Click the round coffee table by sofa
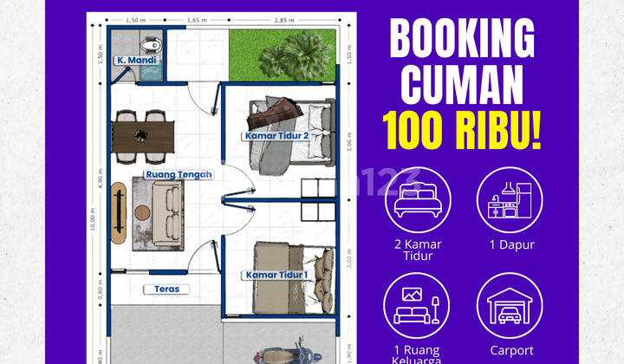 (142, 212)
